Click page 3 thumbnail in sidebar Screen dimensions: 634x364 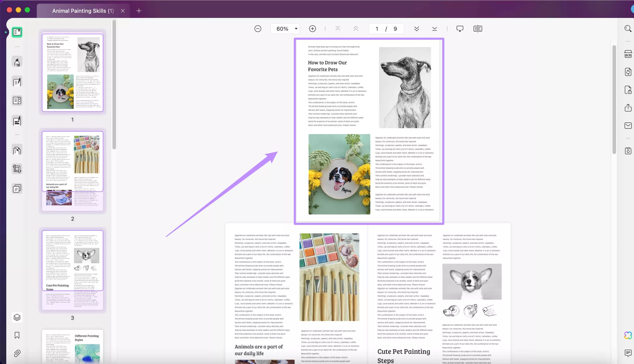click(x=73, y=270)
